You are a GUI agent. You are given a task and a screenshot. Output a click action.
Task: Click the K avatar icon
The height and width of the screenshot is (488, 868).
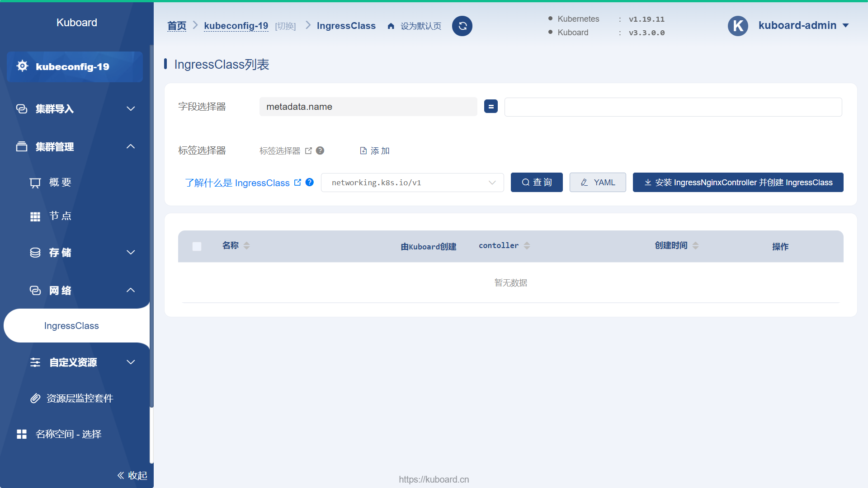pos(738,26)
